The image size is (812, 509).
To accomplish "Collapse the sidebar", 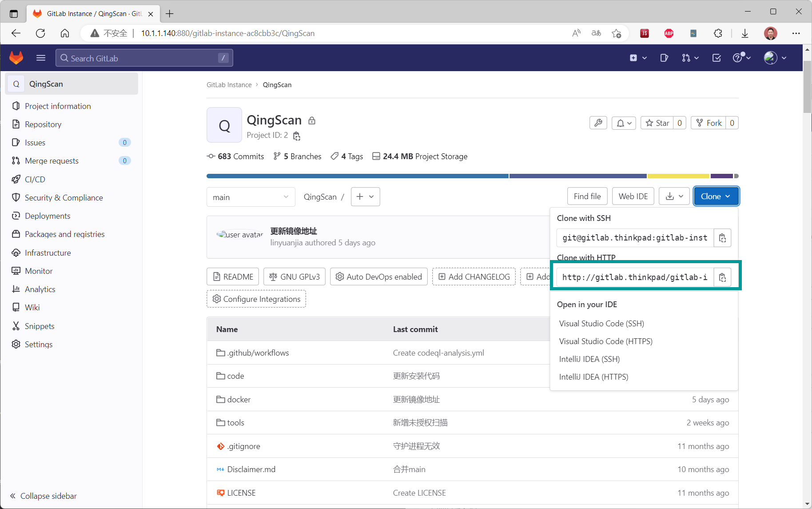I will (44, 496).
